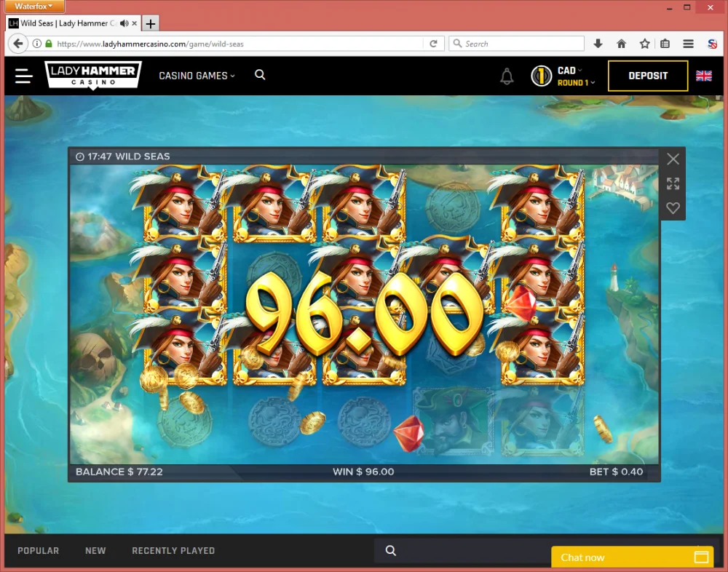The height and width of the screenshot is (572, 728).
Task: Click the S extension icon in toolbar
Action: click(x=712, y=44)
